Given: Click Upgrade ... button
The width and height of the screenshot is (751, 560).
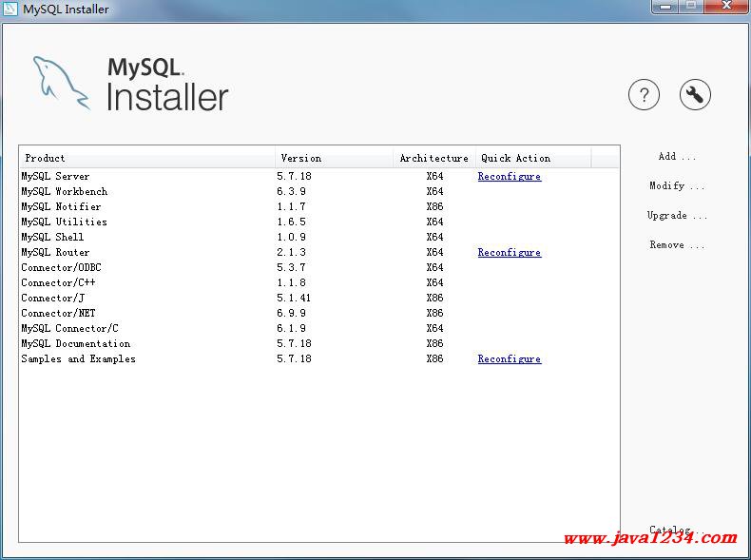Looking at the screenshot, I should (x=677, y=216).
